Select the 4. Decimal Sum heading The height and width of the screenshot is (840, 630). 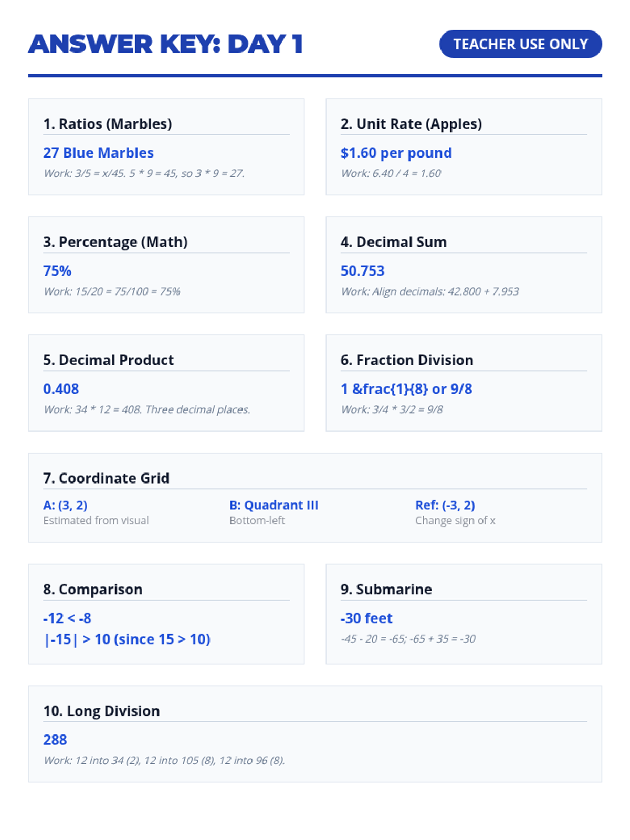tap(393, 242)
